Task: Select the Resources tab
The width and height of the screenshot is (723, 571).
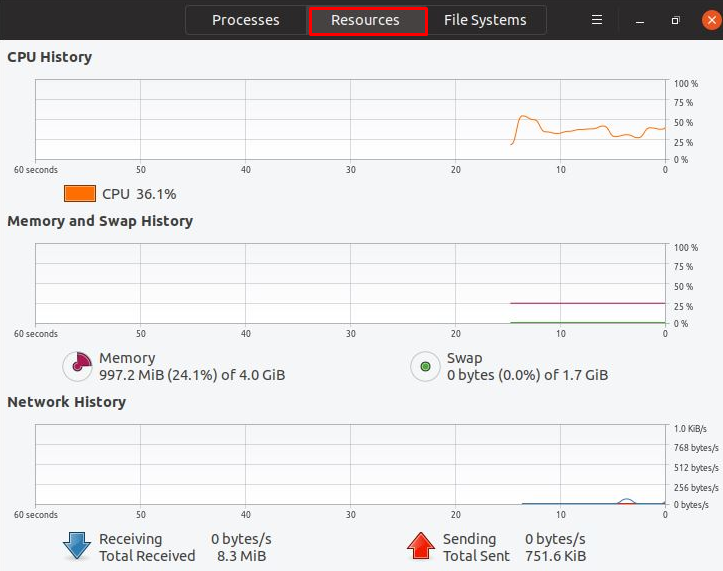Action: point(366,20)
